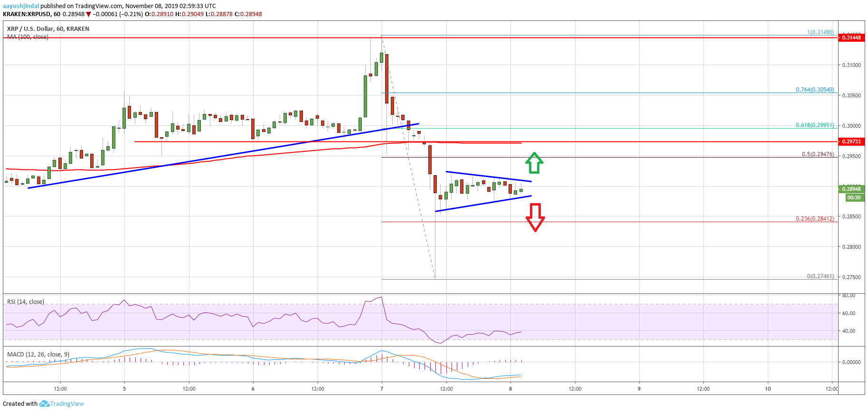Click the MACD (12, 26, close, 9) label
This screenshot has height=412, width=868.
[38, 355]
